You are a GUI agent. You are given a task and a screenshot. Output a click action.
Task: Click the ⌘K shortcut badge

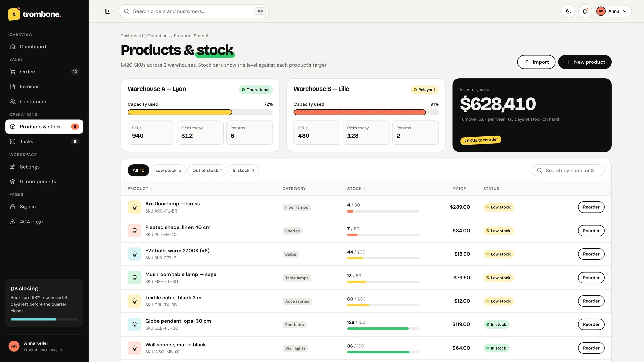260,11
